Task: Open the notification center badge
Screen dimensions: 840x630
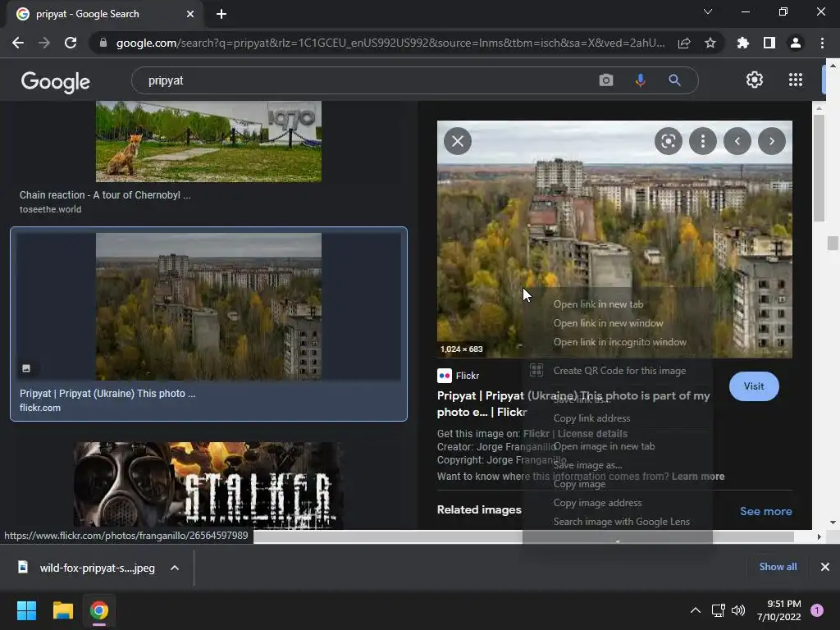Action: pyautogui.click(x=816, y=610)
